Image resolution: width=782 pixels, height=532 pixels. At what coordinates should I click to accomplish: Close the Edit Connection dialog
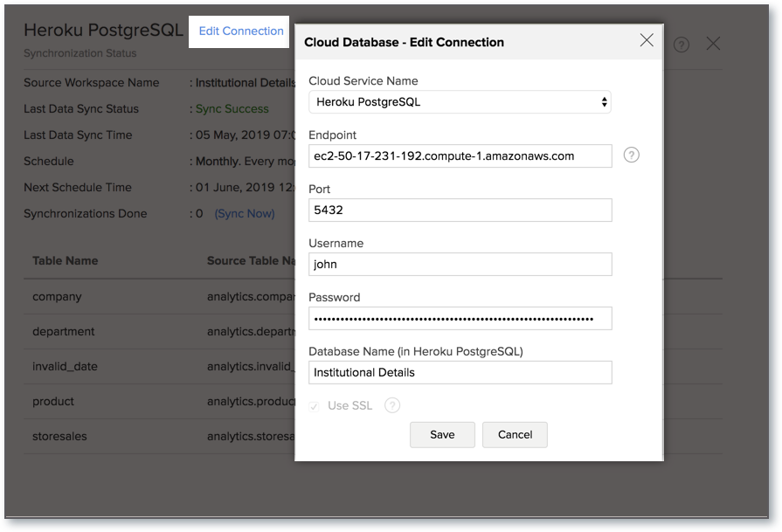coord(647,40)
